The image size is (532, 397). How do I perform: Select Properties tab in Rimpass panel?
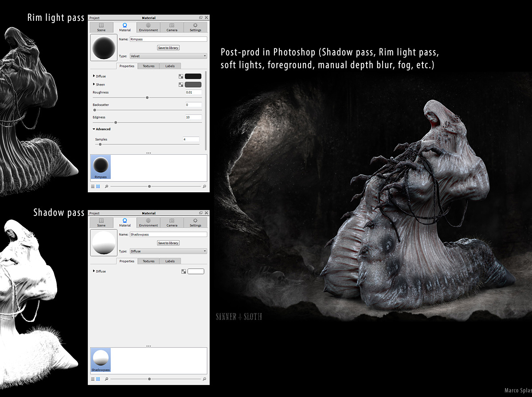coord(127,66)
